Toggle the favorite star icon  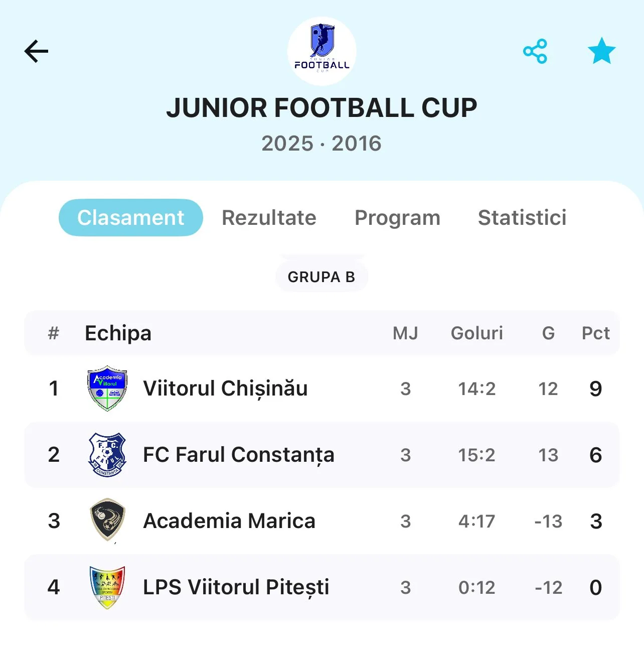[601, 51]
